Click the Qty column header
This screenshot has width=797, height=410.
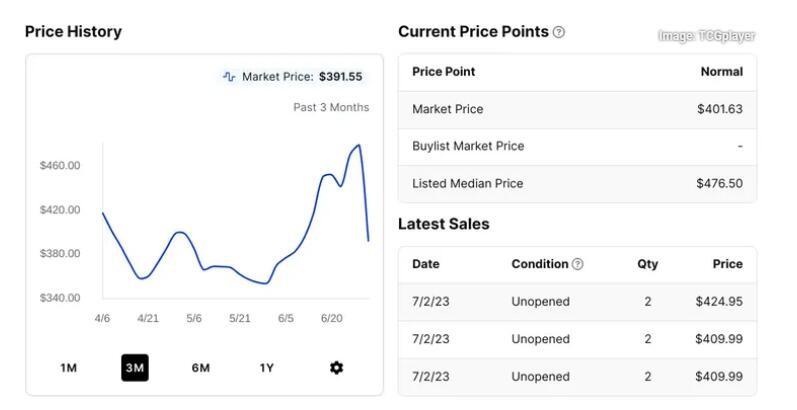tap(648, 264)
